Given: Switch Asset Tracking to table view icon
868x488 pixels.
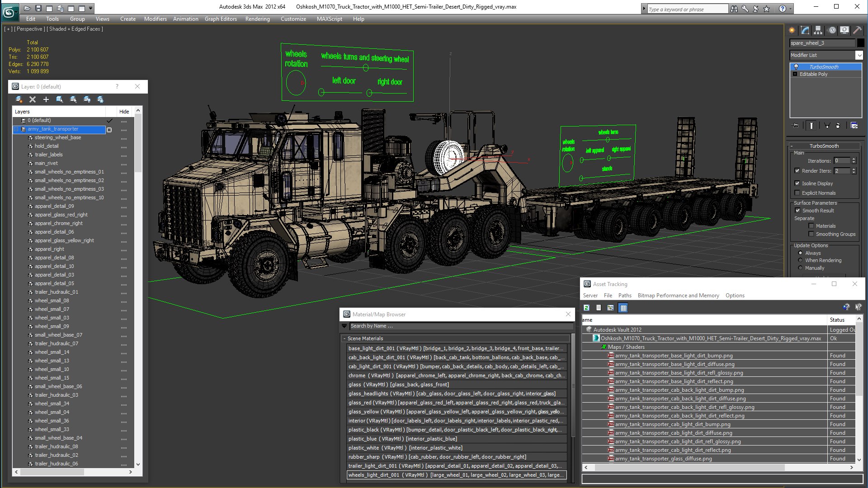Looking at the screenshot, I should tap(623, 308).
